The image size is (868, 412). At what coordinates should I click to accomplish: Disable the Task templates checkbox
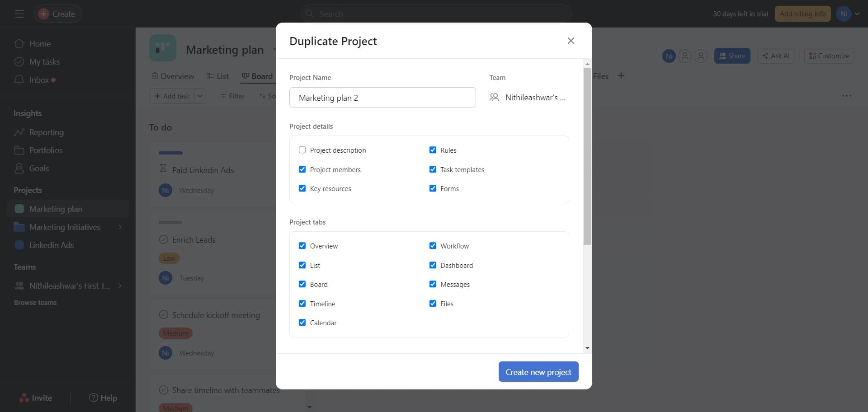(x=432, y=169)
